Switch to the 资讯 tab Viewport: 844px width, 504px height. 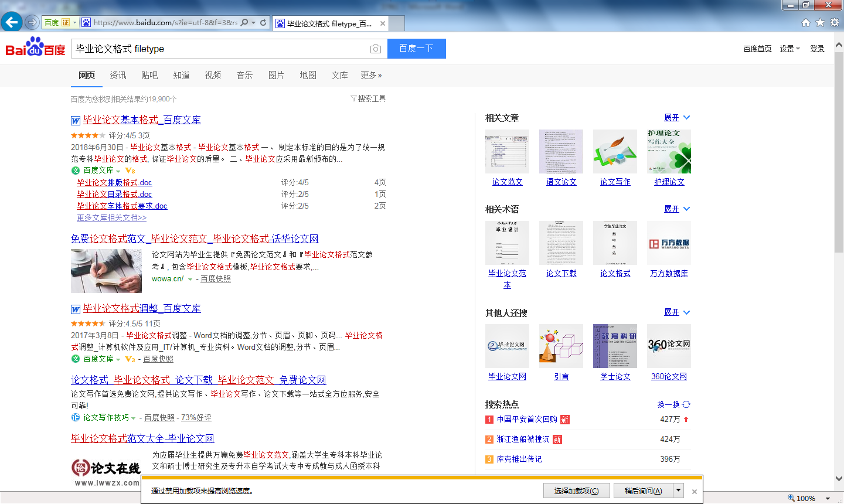(118, 75)
